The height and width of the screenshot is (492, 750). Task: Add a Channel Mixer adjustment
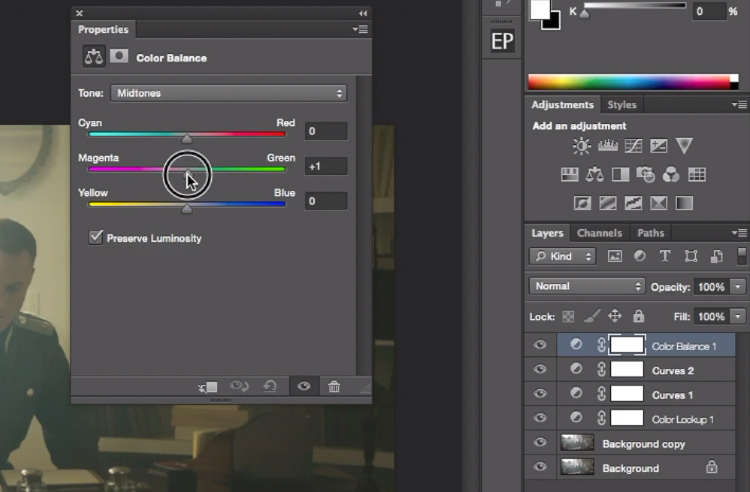tap(671, 175)
